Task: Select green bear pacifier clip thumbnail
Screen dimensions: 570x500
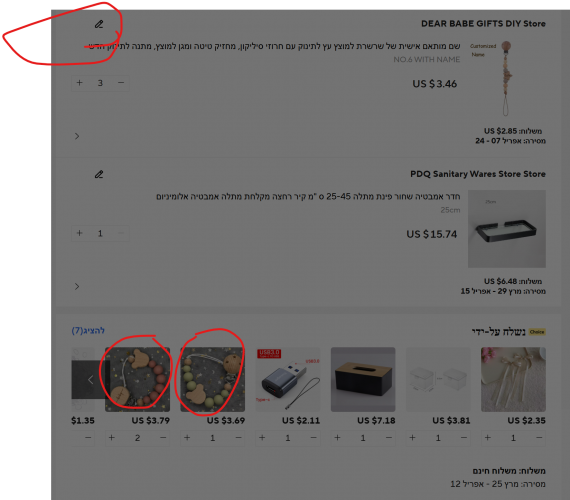Action: 213,380
